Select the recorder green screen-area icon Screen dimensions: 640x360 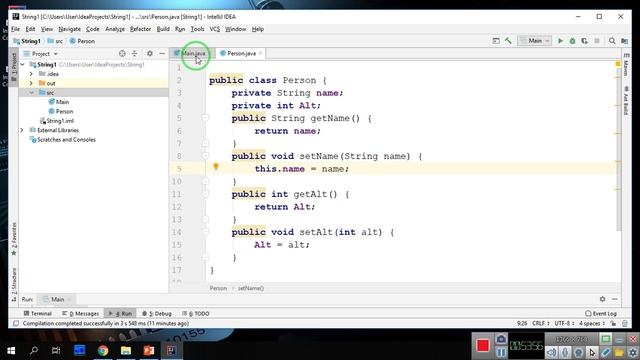(606, 339)
